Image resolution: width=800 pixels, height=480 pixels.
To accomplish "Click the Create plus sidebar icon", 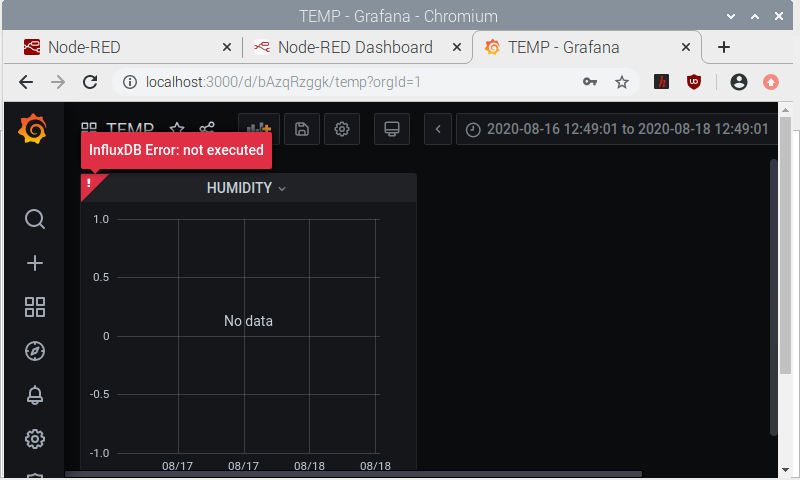I will click(35, 263).
